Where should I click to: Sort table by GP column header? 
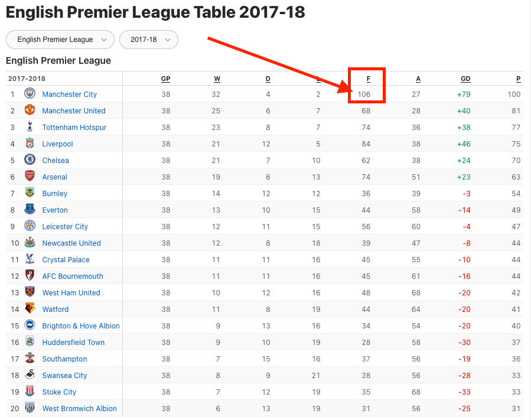[x=165, y=79]
